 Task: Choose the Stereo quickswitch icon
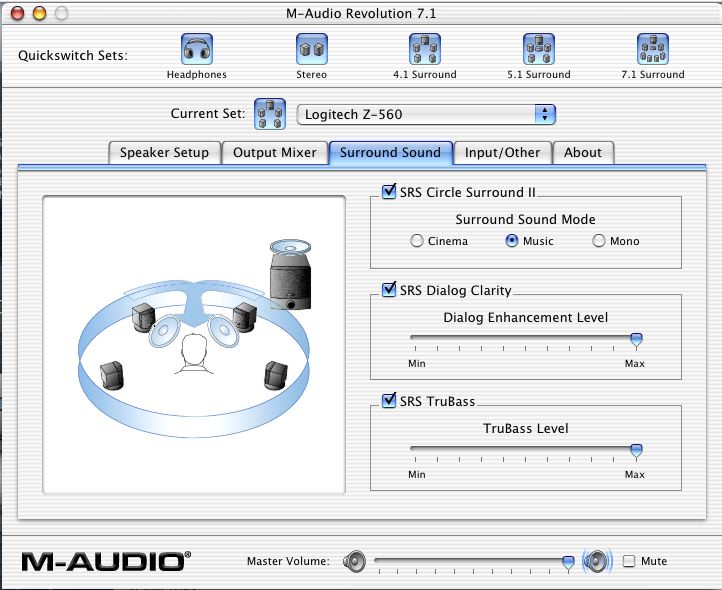tap(312, 49)
